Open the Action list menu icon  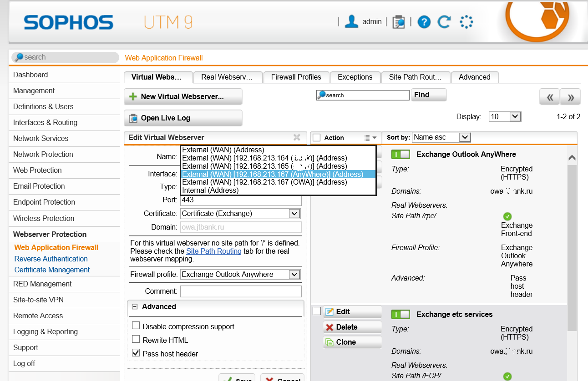pos(370,138)
